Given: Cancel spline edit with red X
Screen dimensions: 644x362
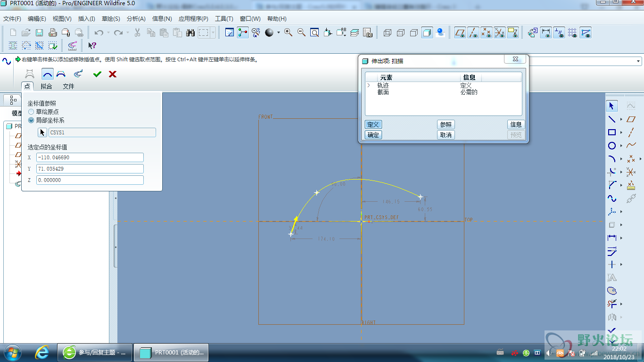Looking at the screenshot, I should point(113,74).
